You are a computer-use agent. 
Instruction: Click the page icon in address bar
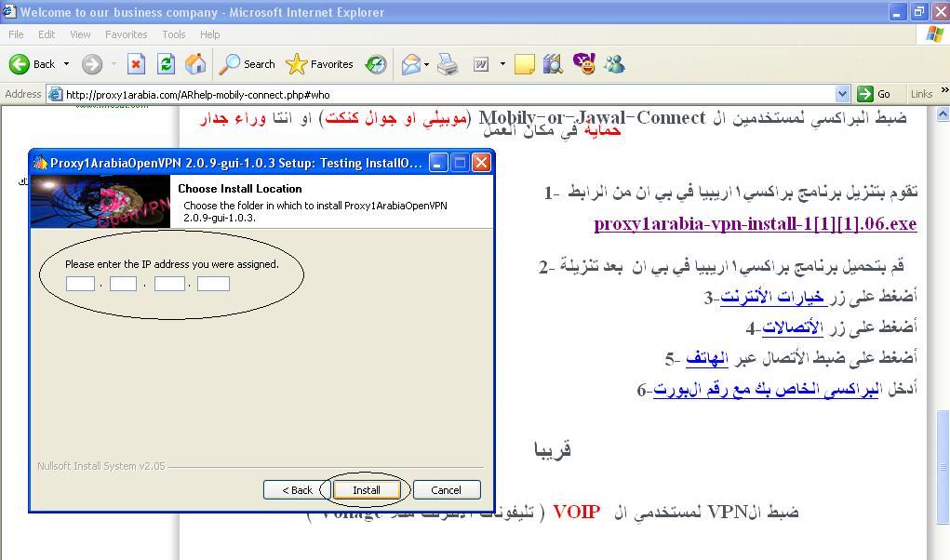point(55,94)
